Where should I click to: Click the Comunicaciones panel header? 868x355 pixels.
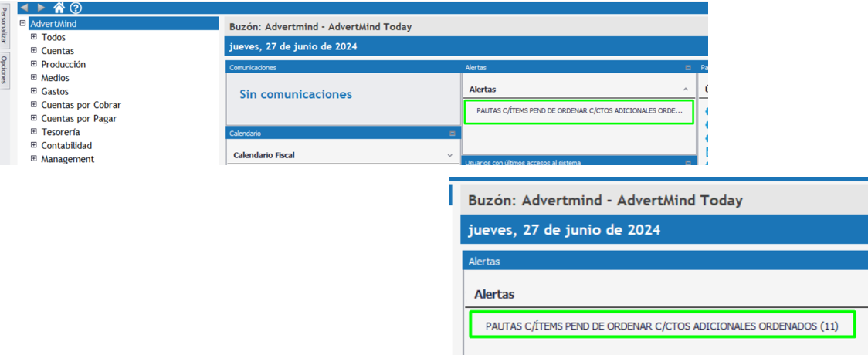pyautogui.click(x=343, y=67)
